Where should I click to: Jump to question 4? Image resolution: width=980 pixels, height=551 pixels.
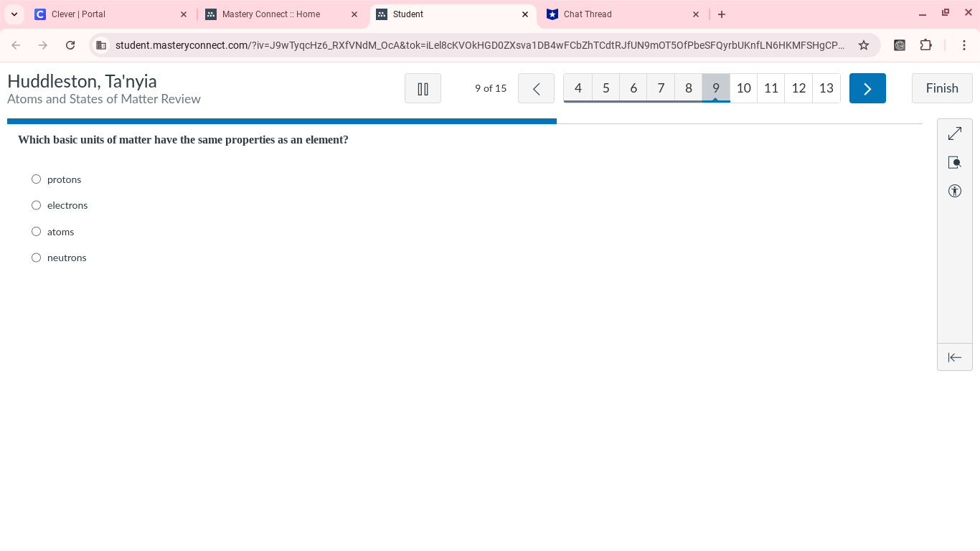(x=578, y=88)
